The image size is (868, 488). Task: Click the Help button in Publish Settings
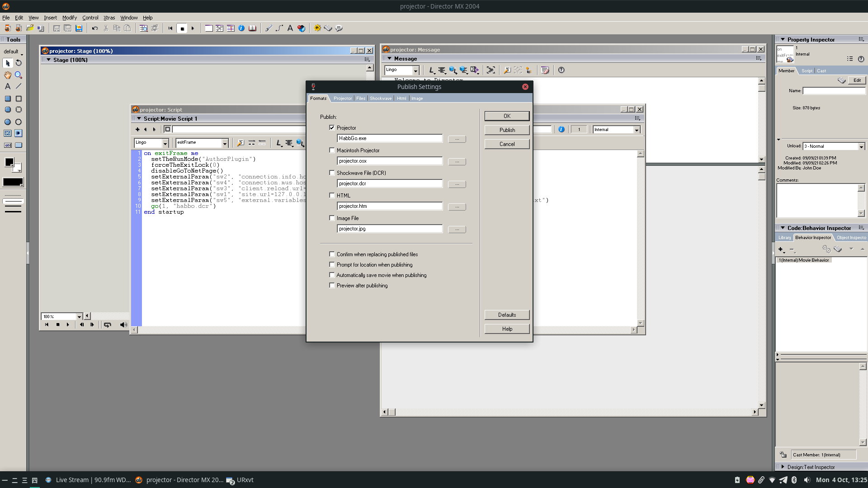tap(507, 329)
